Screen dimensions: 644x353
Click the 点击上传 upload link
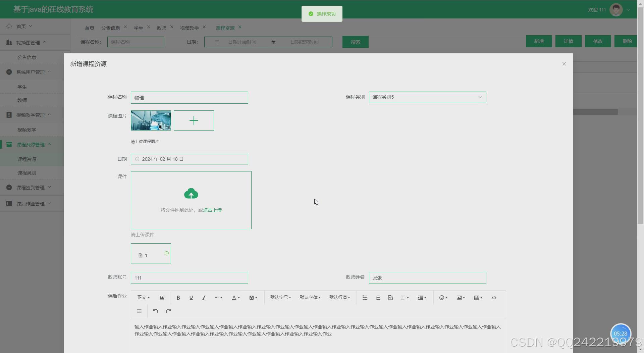point(213,210)
